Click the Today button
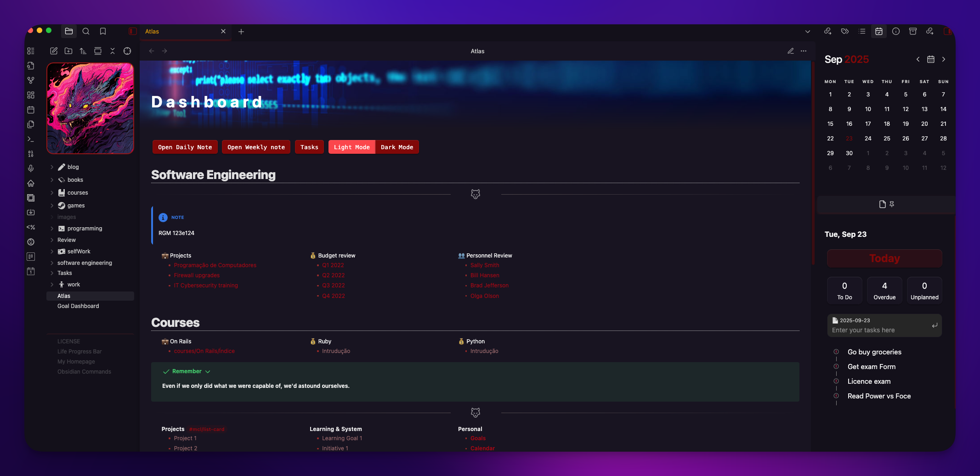 (x=884, y=258)
